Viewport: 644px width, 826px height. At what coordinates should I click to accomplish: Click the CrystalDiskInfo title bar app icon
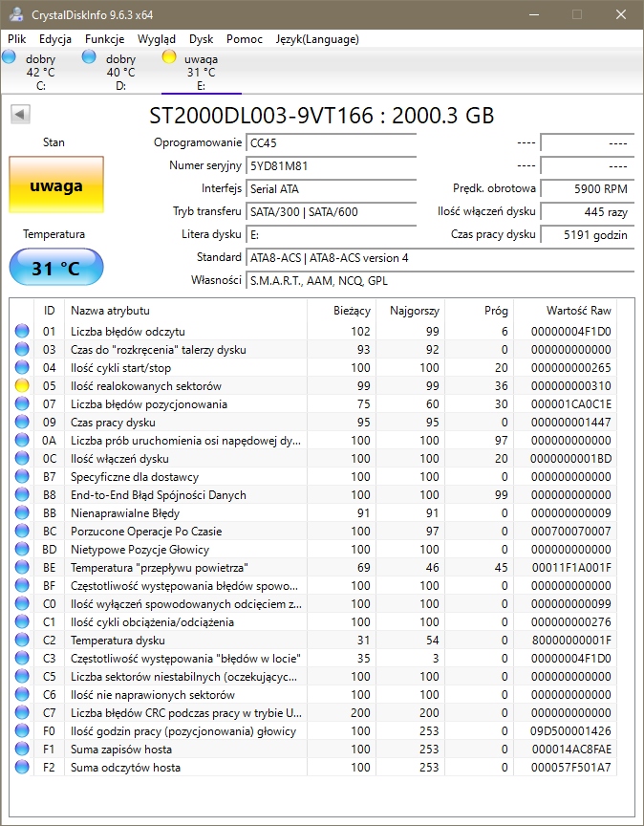[14, 15]
